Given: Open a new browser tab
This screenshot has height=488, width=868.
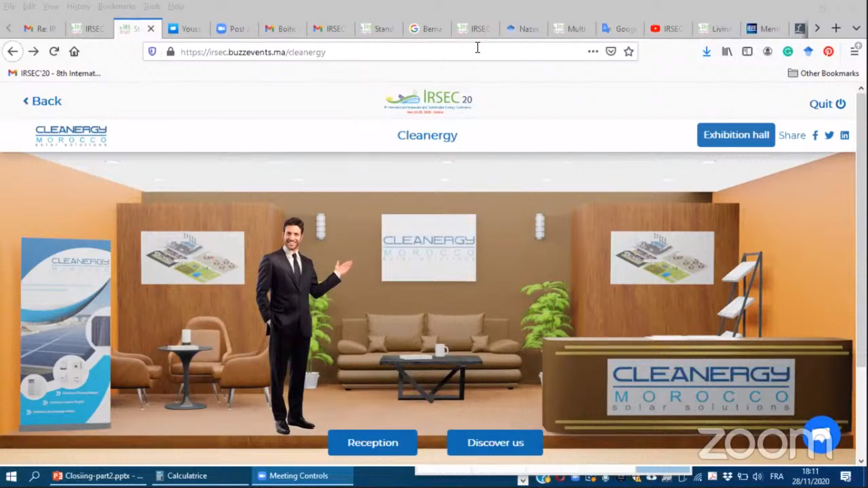Looking at the screenshot, I should click(836, 28).
